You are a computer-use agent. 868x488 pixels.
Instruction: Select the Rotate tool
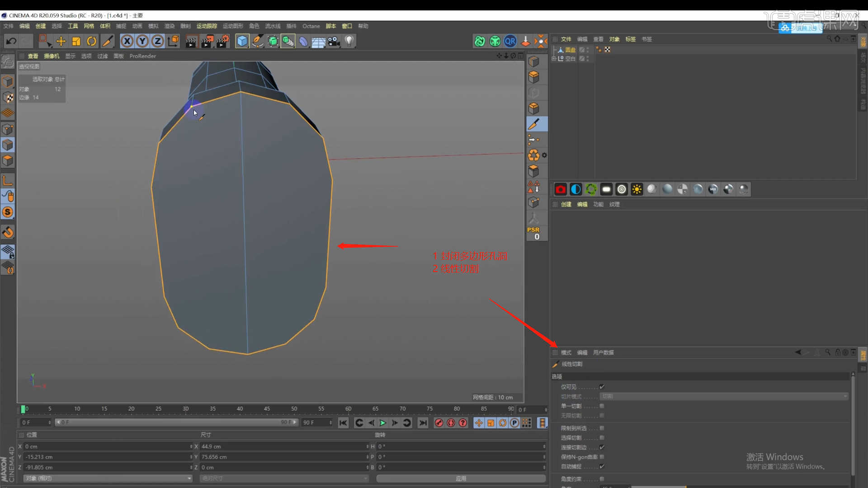pyautogui.click(x=92, y=42)
